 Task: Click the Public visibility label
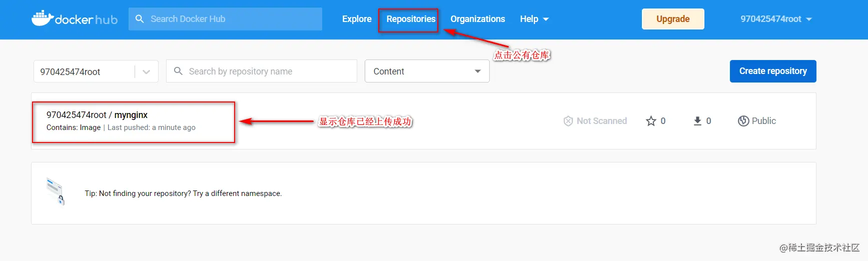point(764,121)
